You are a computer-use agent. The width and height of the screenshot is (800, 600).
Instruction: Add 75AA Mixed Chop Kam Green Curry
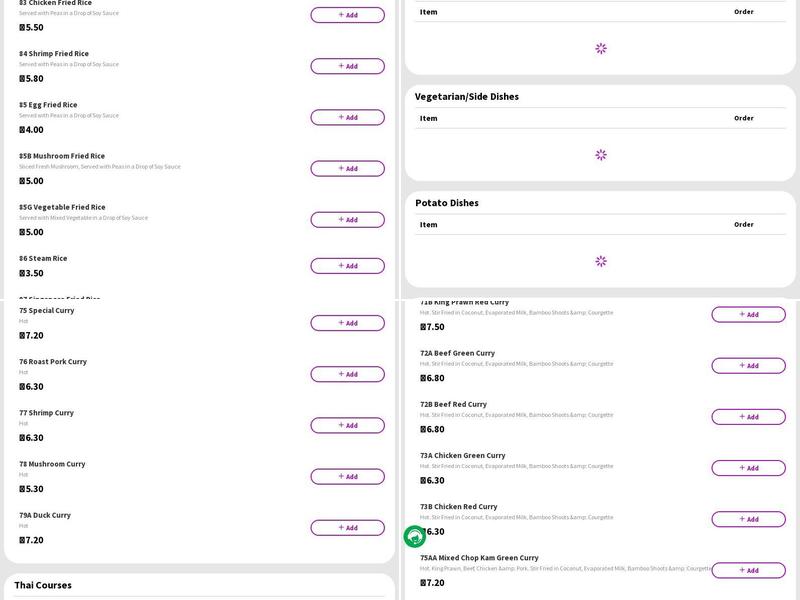pos(748,570)
